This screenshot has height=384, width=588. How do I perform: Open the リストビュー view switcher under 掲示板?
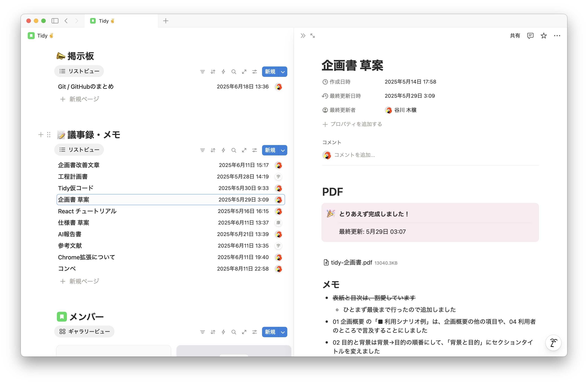click(79, 71)
